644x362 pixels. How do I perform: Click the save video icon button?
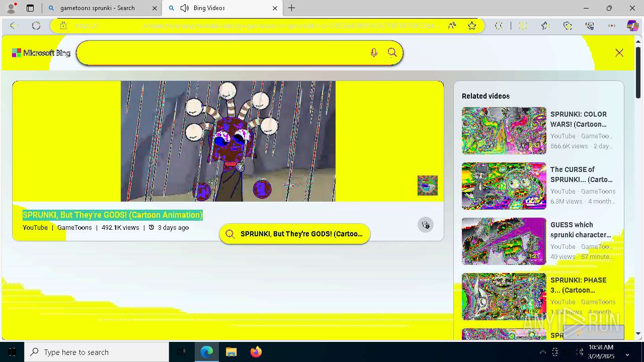426,225
